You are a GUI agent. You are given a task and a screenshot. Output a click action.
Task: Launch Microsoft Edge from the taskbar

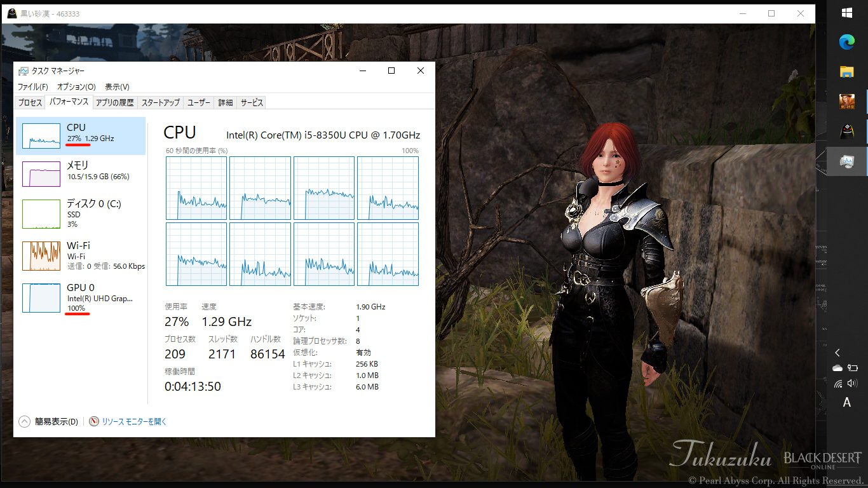[x=846, y=42]
